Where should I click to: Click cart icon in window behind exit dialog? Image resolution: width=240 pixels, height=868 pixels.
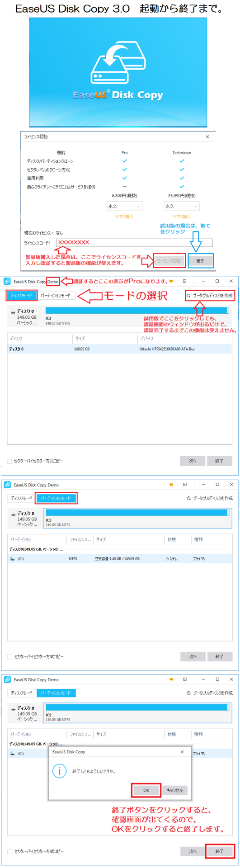click(x=171, y=679)
